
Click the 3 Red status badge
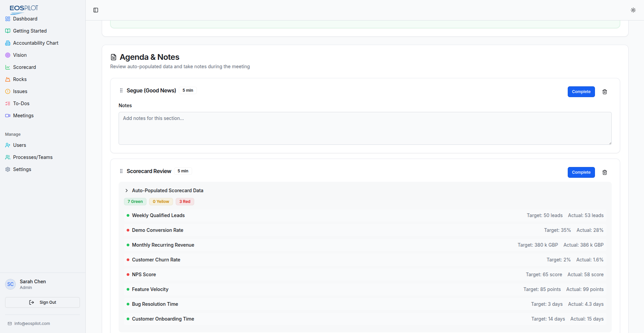185,202
